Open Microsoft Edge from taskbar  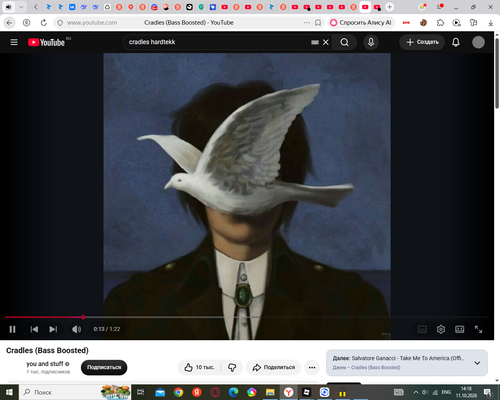233,392
